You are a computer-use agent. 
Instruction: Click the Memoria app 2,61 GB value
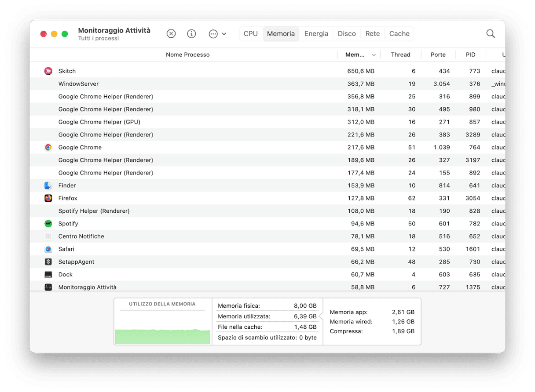[x=403, y=312]
